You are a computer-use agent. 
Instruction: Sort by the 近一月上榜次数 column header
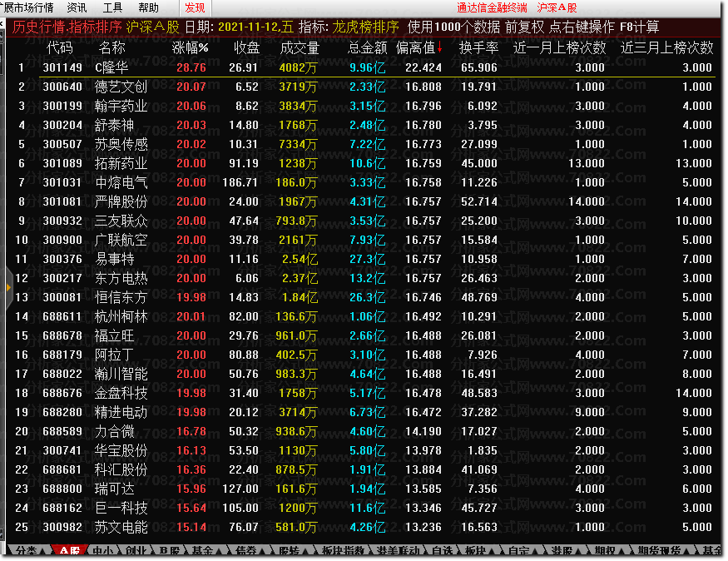click(559, 47)
